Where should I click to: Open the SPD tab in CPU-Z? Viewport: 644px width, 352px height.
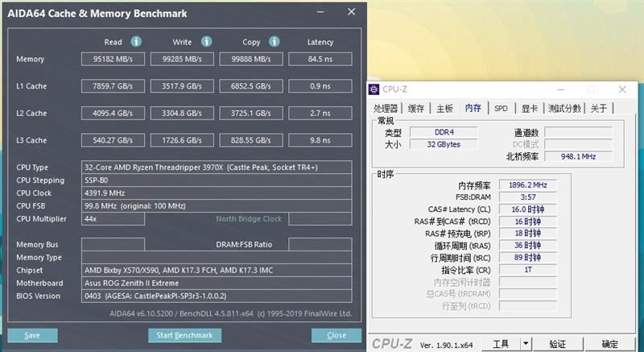click(501, 109)
